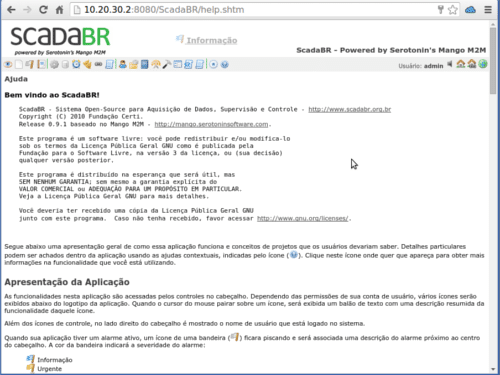This screenshot has width=500, height=375.
Task: Click browser home button
Action: point(59,10)
